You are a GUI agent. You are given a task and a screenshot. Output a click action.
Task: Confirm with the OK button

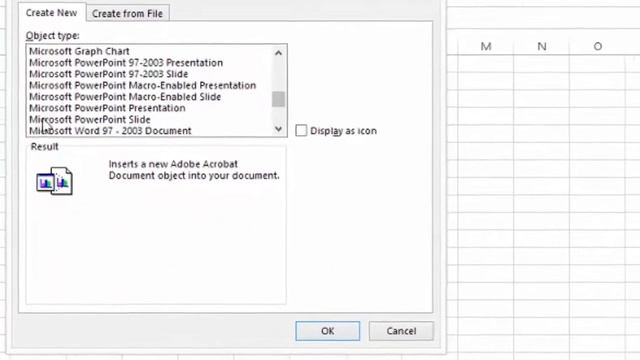[328, 331]
